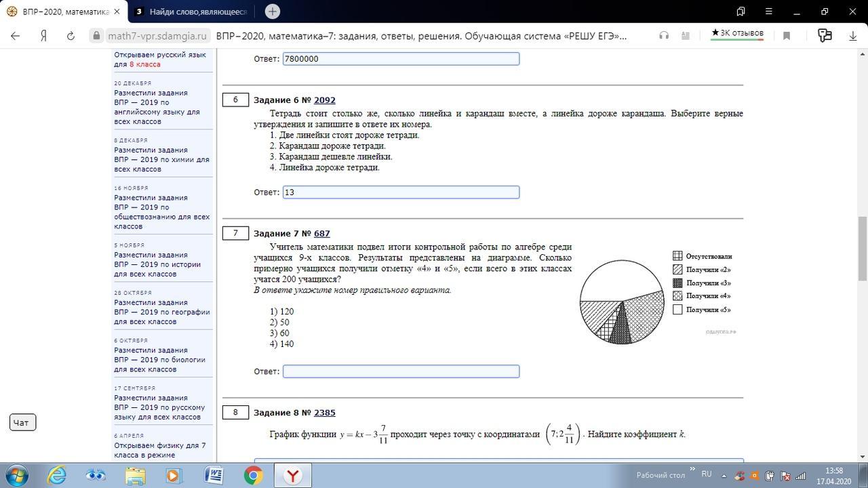Screen dimensions: 868x488
Task: Click the Yandex 'Я' home button
Action: pyautogui.click(x=43, y=36)
